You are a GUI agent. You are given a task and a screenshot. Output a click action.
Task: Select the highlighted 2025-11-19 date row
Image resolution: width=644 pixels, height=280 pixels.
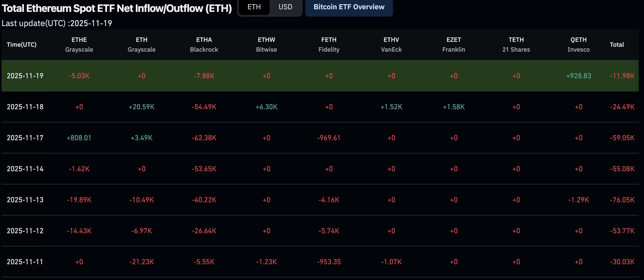25,76
